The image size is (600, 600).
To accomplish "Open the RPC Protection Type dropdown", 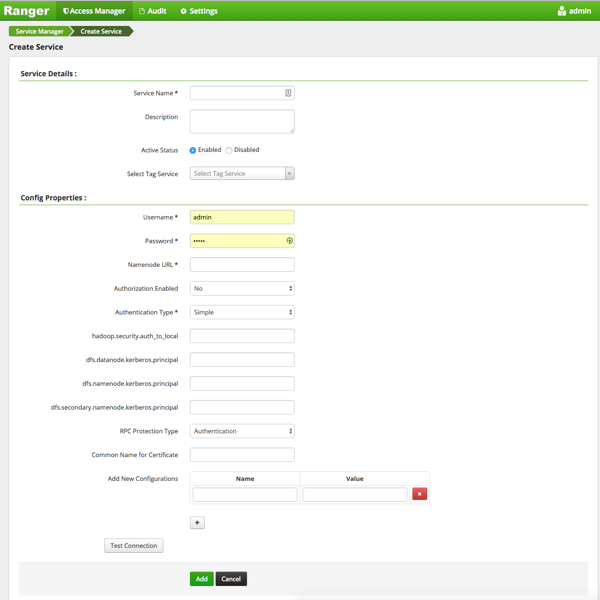I will click(x=242, y=431).
